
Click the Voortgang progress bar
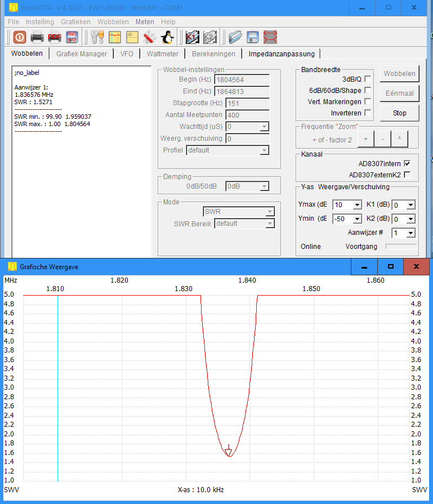point(401,247)
